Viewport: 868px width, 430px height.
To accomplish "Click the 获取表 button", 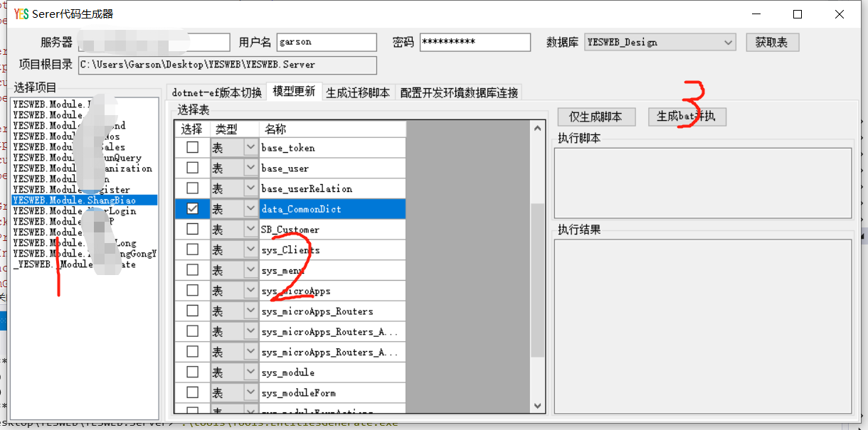I will [x=772, y=43].
